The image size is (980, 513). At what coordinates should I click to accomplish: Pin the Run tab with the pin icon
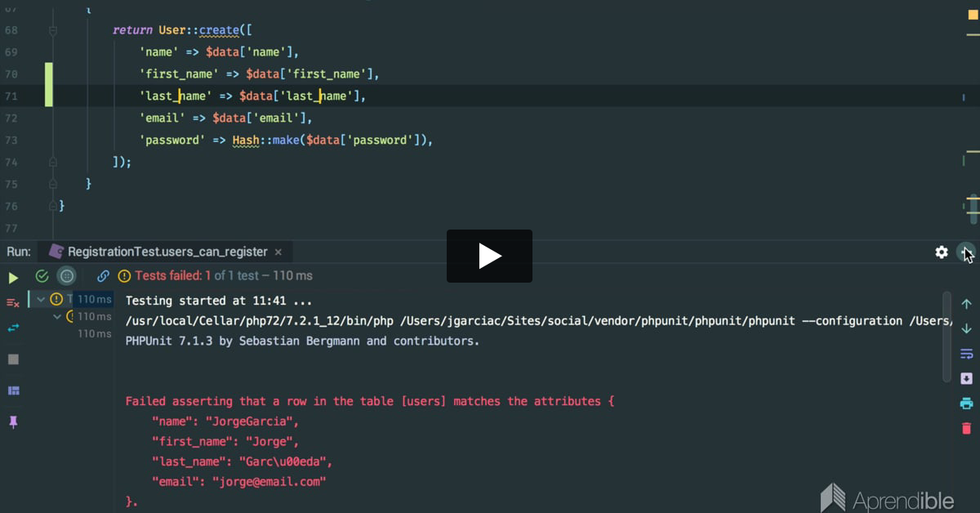tap(13, 422)
